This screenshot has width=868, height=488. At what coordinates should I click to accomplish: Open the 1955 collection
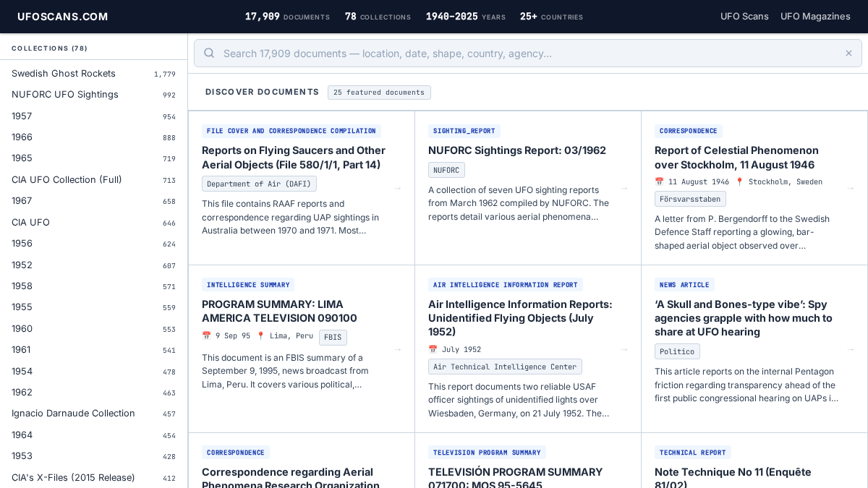click(x=93, y=307)
